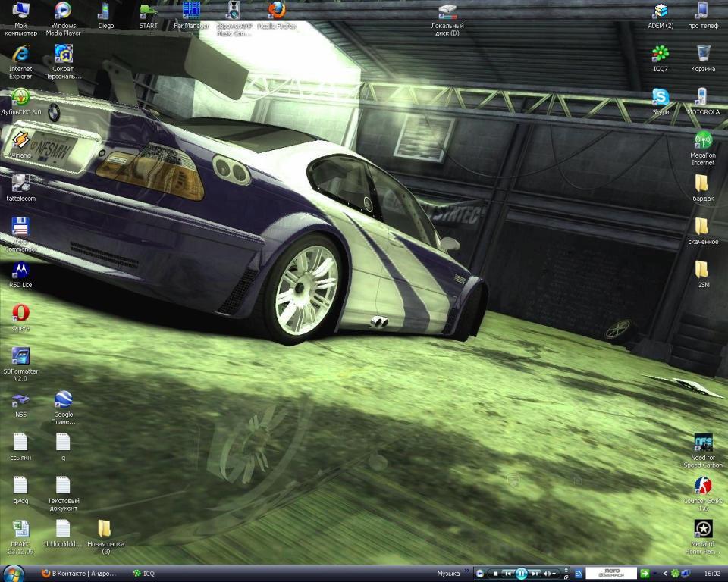The width and height of the screenshot is (728, 582).
Task: Open the Новая папка (3) folder
Action: pyautogui.click(x=106, y=537)
